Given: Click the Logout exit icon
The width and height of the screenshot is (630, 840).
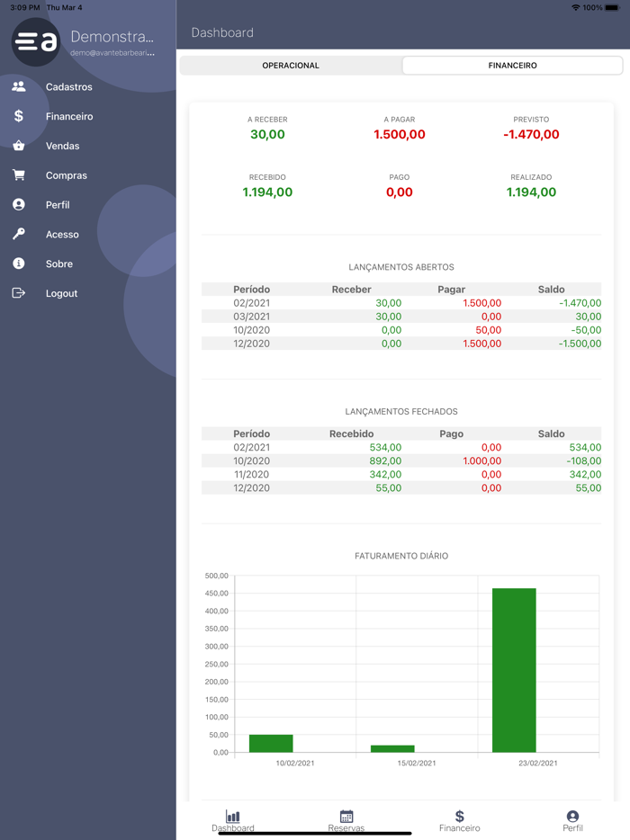Looking at the screenshot, I should point(19,293).
